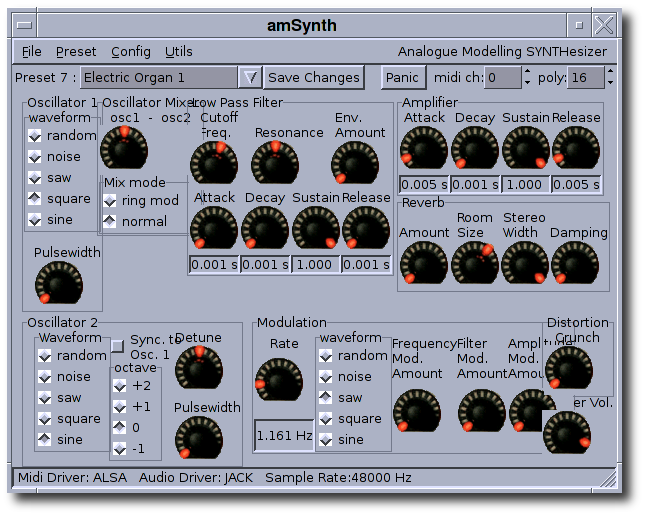This screenshot has height=516, width=645.
Task: Click the Filter Mod. Amount knob
Action: click(482, 411)
